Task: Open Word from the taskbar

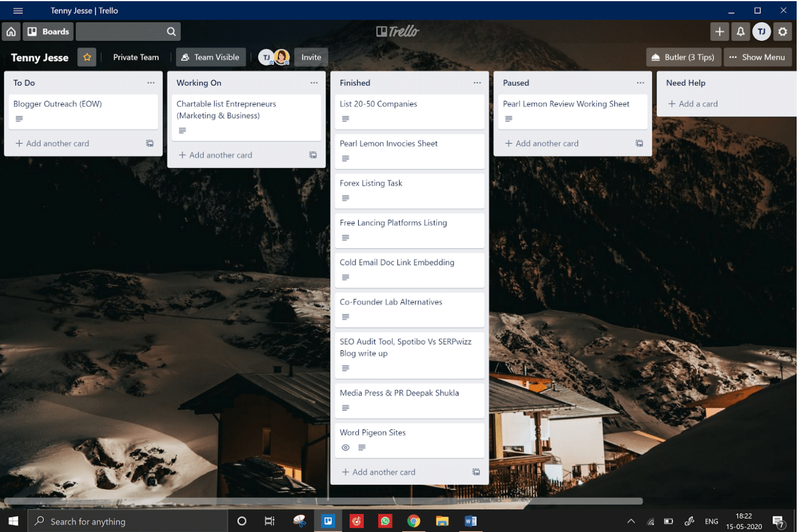Action: (x=471, y=521)
